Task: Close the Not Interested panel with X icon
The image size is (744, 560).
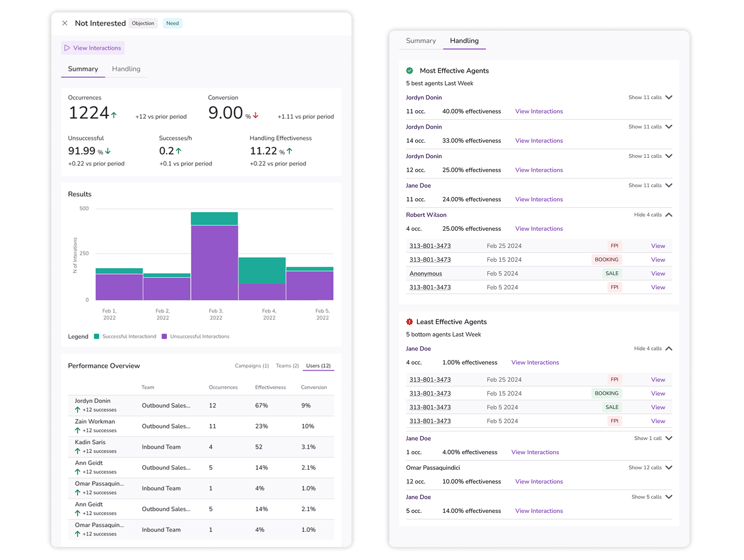Action: 65,23
